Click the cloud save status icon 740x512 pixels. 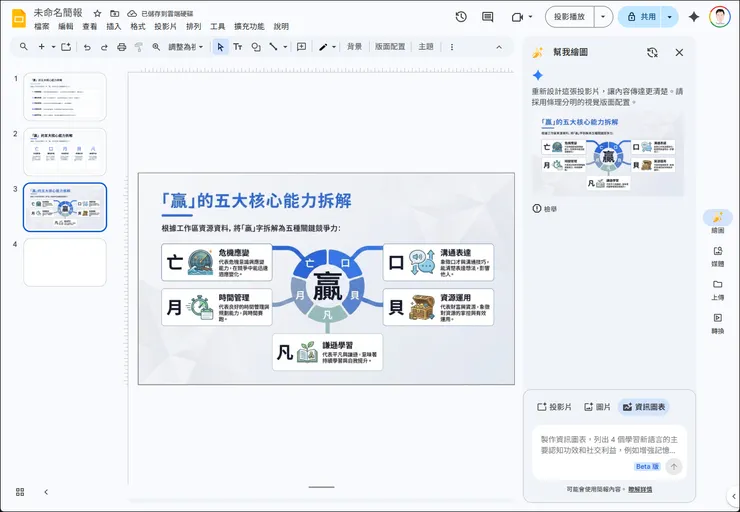click(x=132, y=14)
